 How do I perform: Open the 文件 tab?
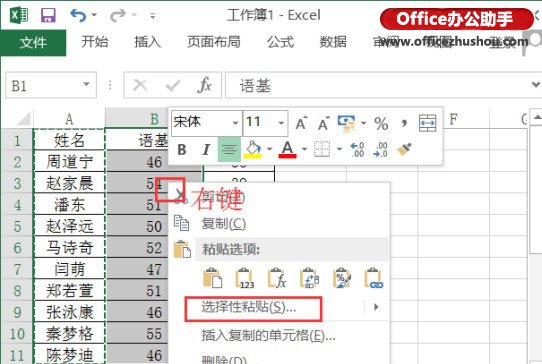pyautogui.click(x=33, y=43)
